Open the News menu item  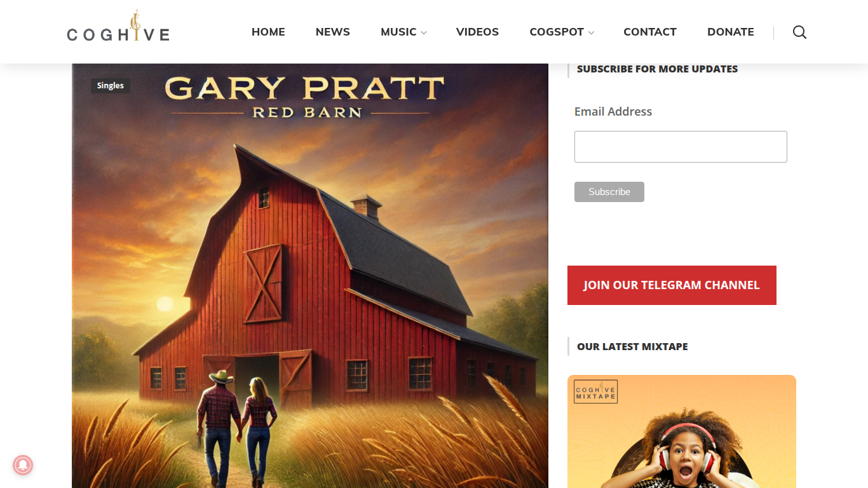(x=333, y=32)
